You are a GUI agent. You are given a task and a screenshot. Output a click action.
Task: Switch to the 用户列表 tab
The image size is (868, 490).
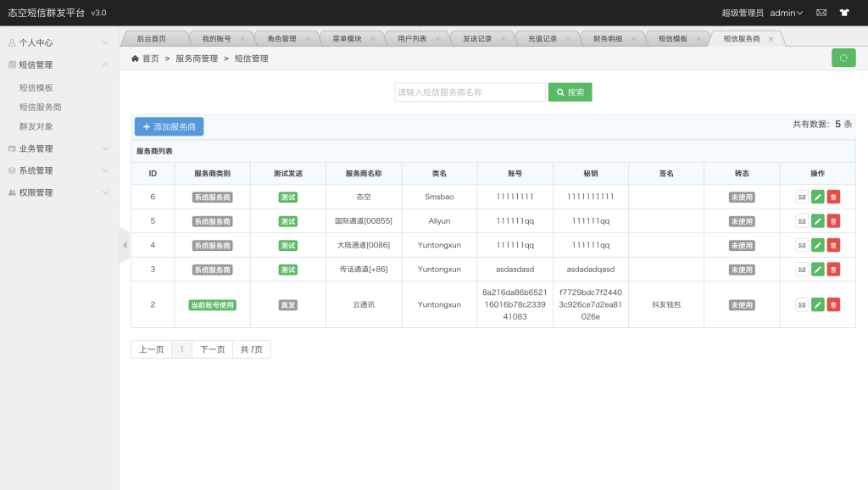(x=415, y=37)
